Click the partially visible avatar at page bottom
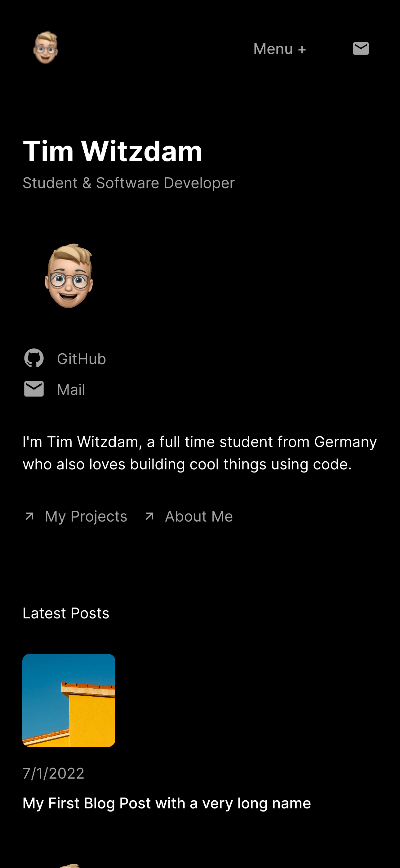The width and height of the screenshot is (400, 868). 69,866
